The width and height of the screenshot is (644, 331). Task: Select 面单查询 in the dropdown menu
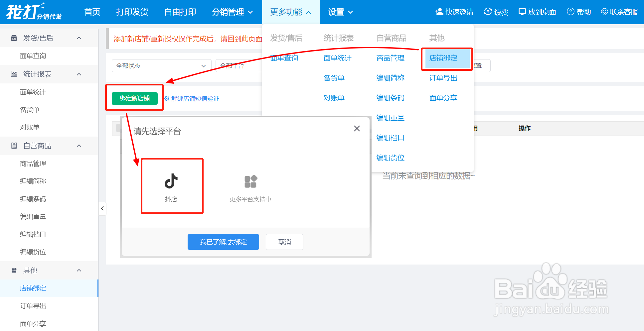click(284, 58)
